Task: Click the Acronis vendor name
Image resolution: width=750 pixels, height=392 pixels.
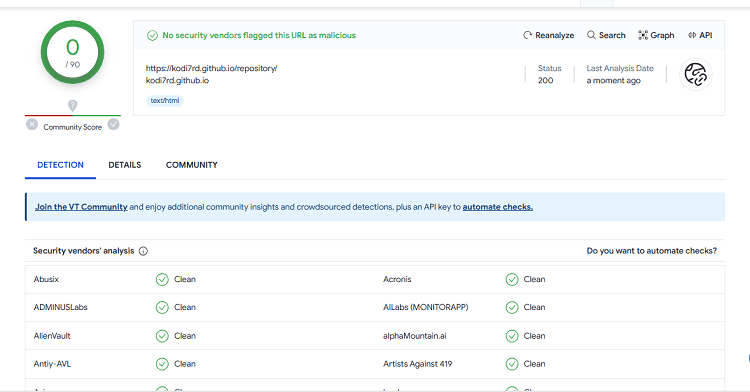Action: pos(397,279)
